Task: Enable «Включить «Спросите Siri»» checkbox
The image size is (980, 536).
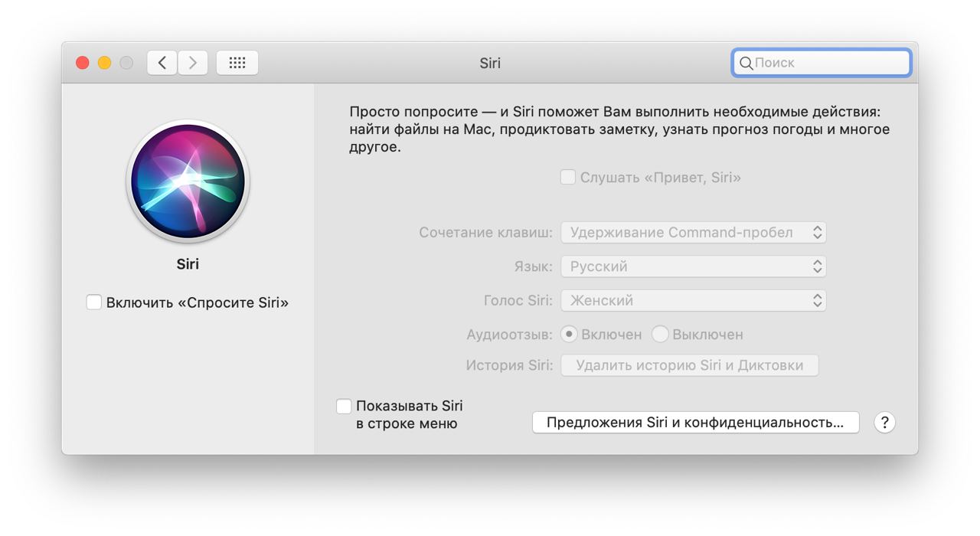Action: coord(94,302)
